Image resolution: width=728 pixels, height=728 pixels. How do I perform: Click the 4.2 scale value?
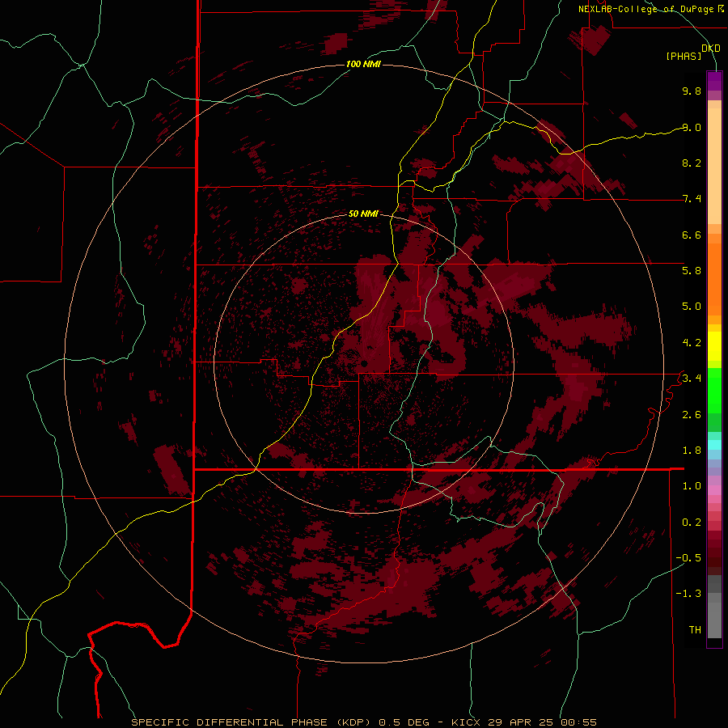pos(692,343)
